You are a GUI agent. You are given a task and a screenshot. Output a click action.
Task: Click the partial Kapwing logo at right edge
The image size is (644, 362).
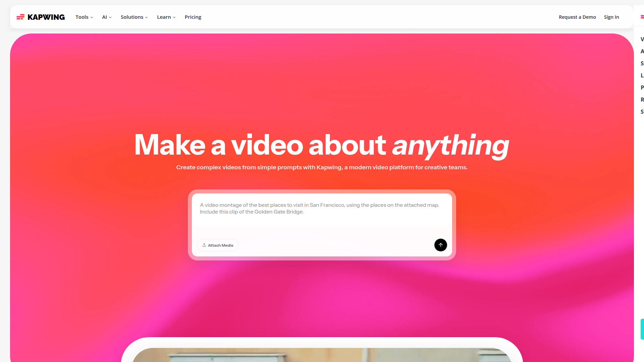click(x=642, y=17)
